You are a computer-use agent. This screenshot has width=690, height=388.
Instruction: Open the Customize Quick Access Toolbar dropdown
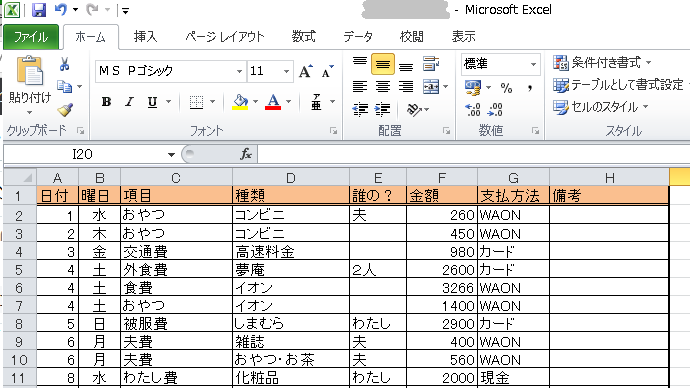coord(125,11)
